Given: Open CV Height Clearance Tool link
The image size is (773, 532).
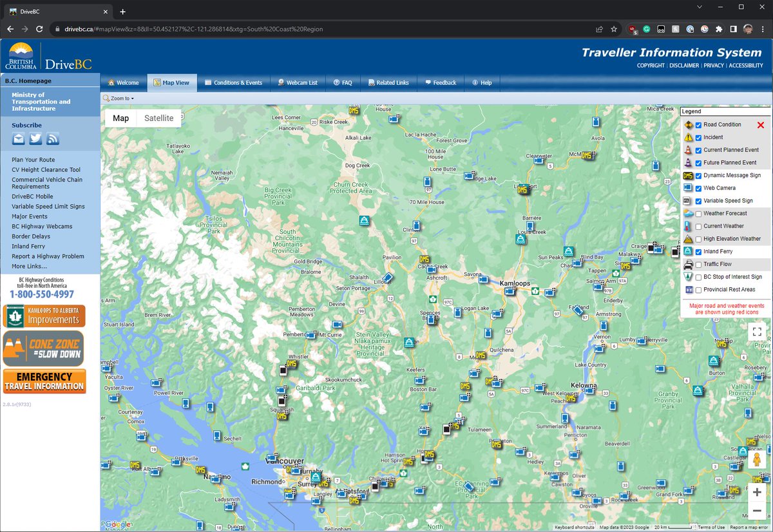Looking at the screenshot, I should tap(46, 170).
